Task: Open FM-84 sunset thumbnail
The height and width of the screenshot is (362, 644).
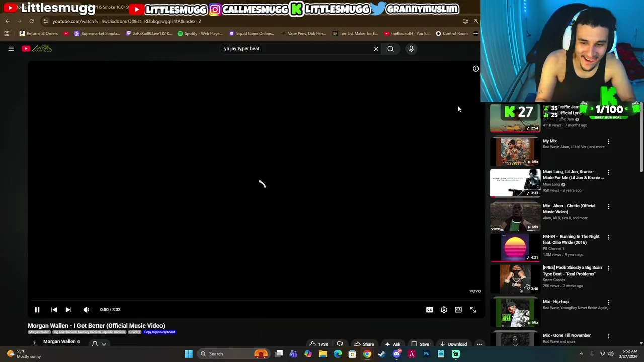Action: pos(515,248)
